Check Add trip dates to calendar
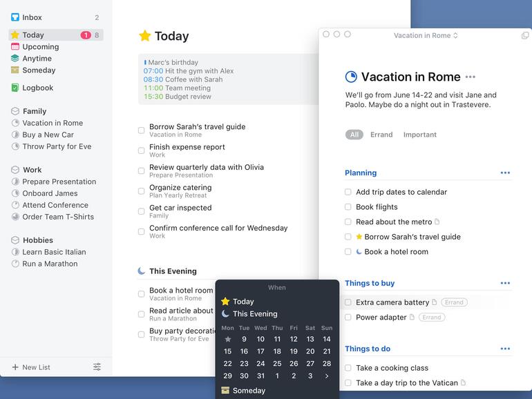The height and width of the screenshot is (399, 532). [x=348, y=192]
